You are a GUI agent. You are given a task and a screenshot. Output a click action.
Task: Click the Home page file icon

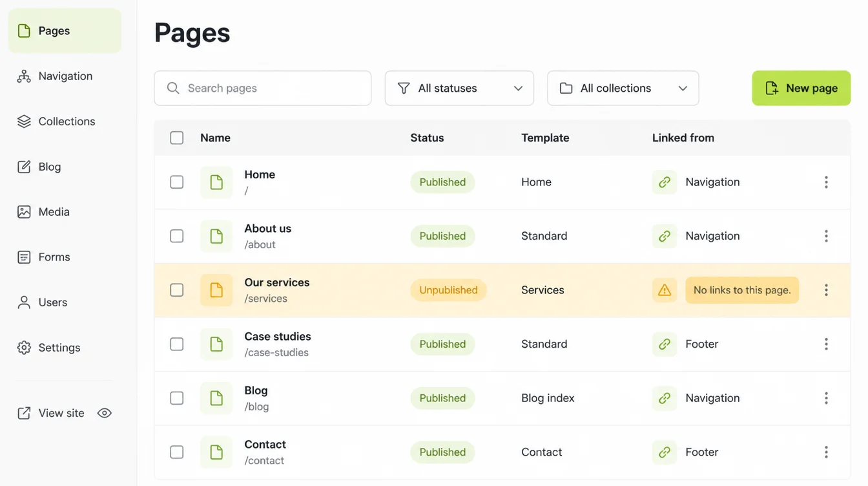[216, 182]
